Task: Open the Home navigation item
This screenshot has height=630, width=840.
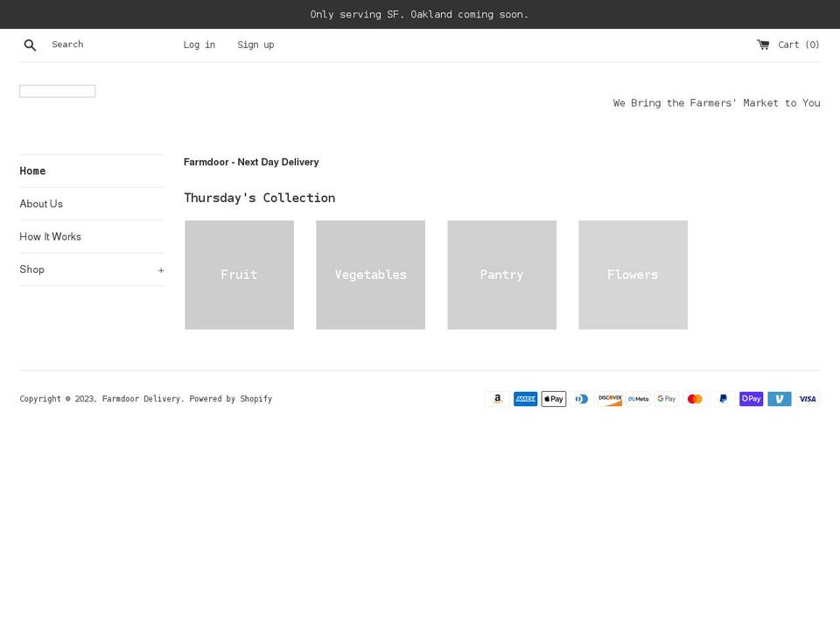Action: pos(32,171)
